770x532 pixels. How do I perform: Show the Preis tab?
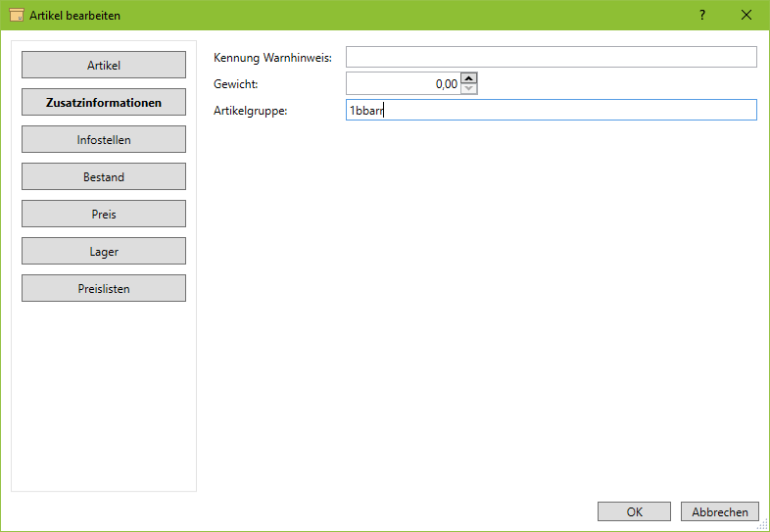tap(104, 215)
